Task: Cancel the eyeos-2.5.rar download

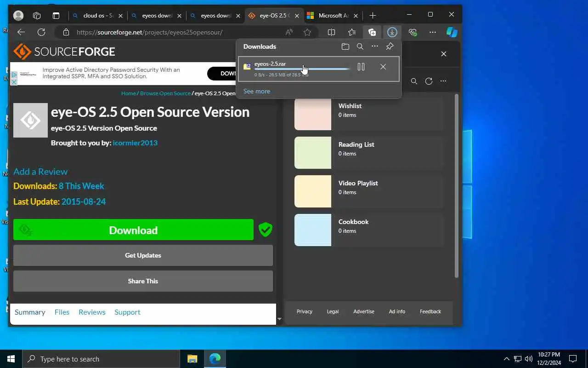Action: [x=383, y=67]
